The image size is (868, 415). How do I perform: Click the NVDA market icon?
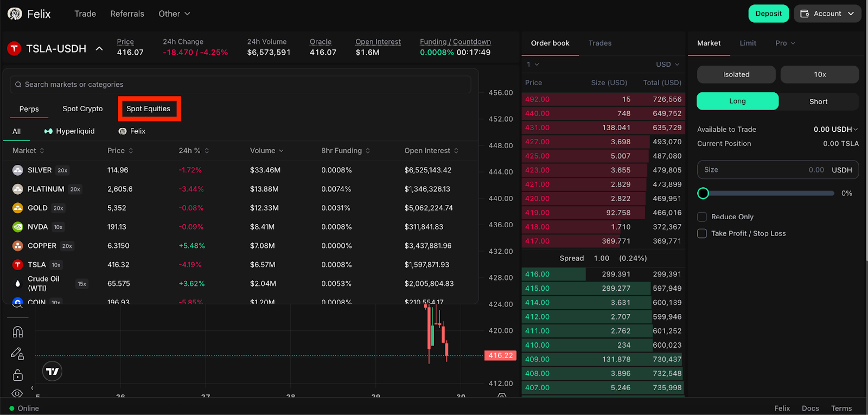[x=18, y=227]
